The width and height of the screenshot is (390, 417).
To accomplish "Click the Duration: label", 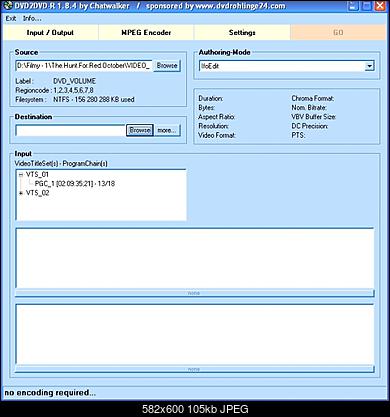I will click(211, 98).
